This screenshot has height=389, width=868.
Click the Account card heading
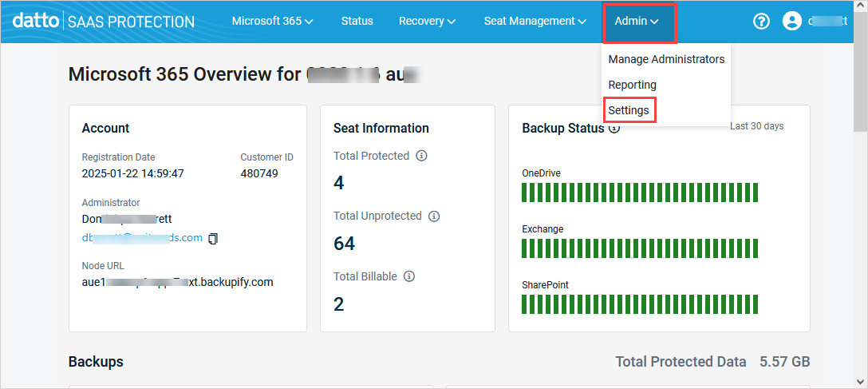click(x=106, y=128)
